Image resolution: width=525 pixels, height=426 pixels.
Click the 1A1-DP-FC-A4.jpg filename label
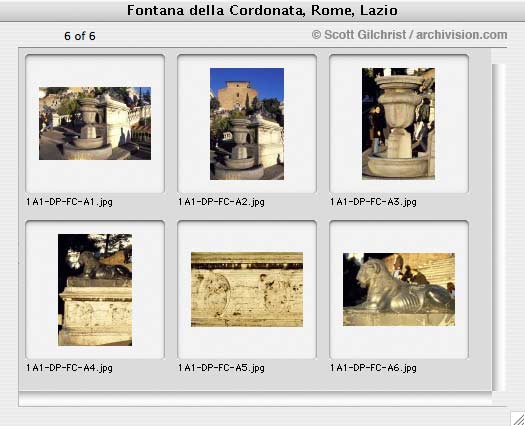click(69, 368)
